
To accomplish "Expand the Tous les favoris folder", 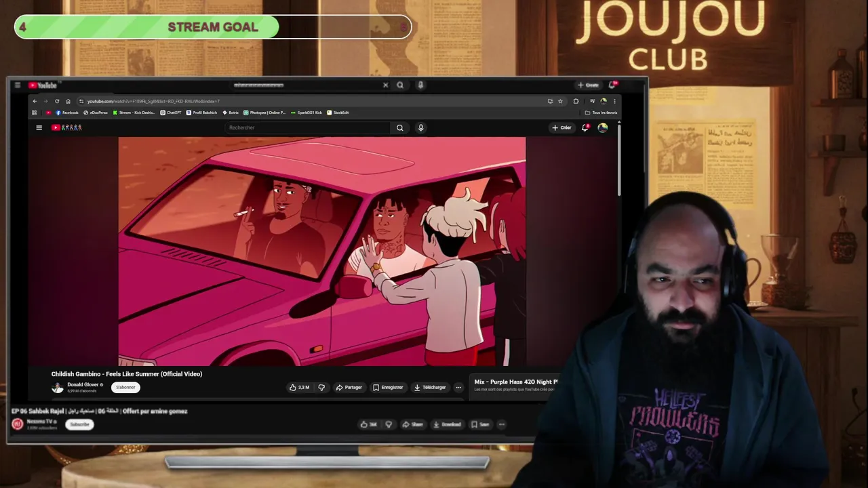I will [x=601, y=113].
